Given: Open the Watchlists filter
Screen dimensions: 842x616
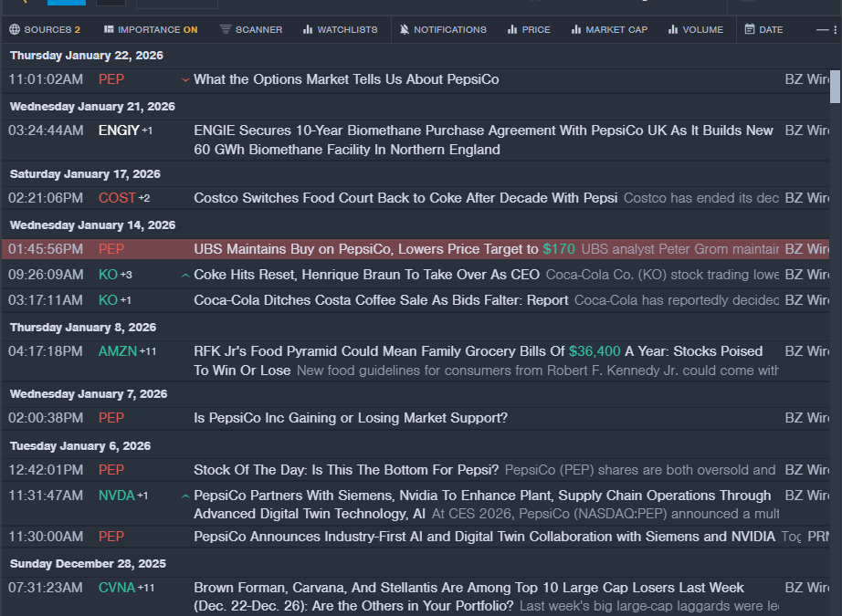Looking at the screenshot, I should pos(340,29).
